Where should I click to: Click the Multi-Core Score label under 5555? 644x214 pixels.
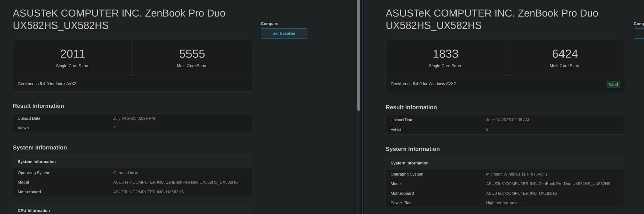click(x=192, y=66)
